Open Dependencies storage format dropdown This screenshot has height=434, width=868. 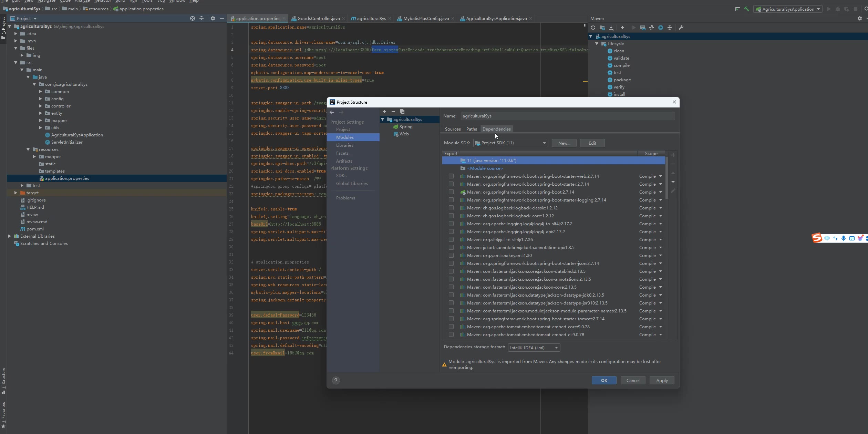pyautogui.click(x=534, y=348)
